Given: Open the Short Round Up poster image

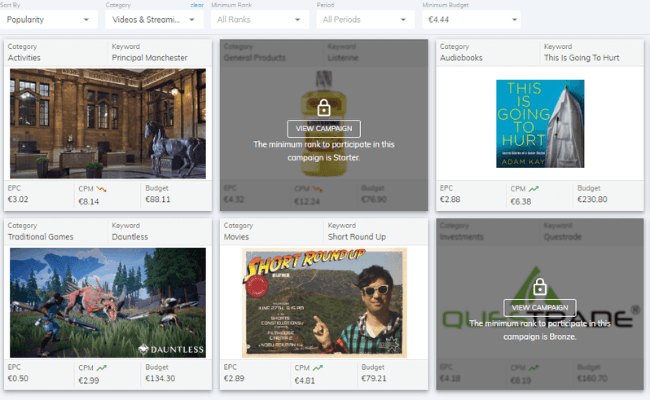Looking at the screenshot, I should 324,303.
